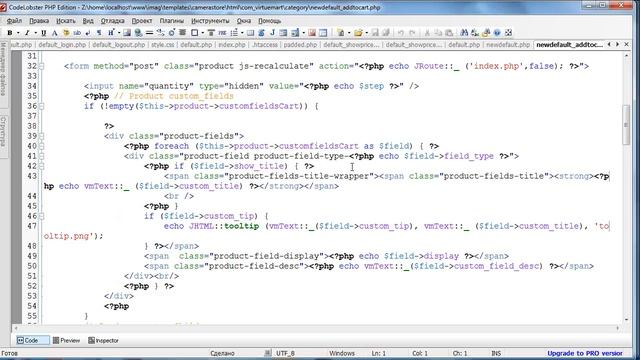The image size is (640, 360).
Task: Insert a paragraph tag with the pilcrow icon
Action: 99,33
